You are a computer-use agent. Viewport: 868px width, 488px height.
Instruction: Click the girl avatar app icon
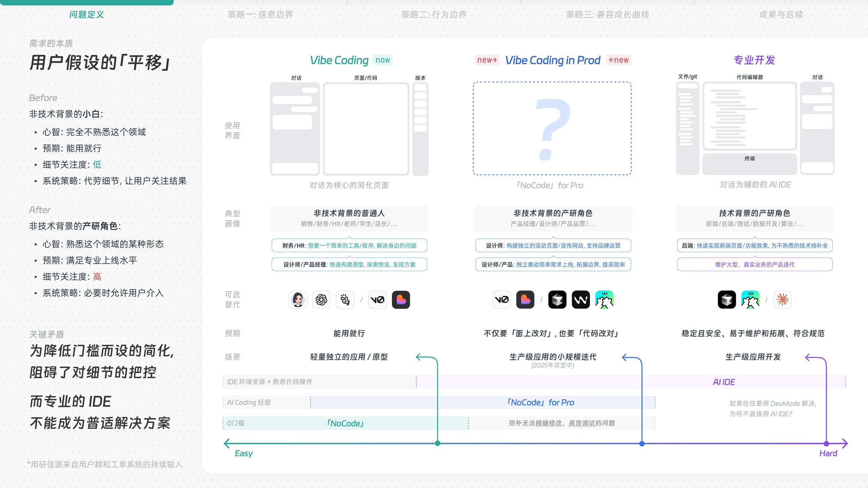click(298, 300)
